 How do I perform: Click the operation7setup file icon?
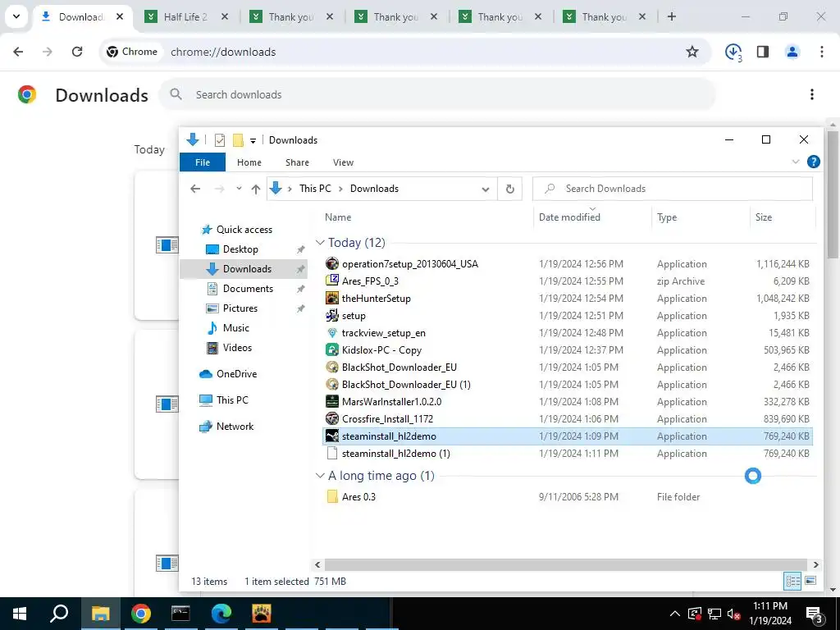332,263
